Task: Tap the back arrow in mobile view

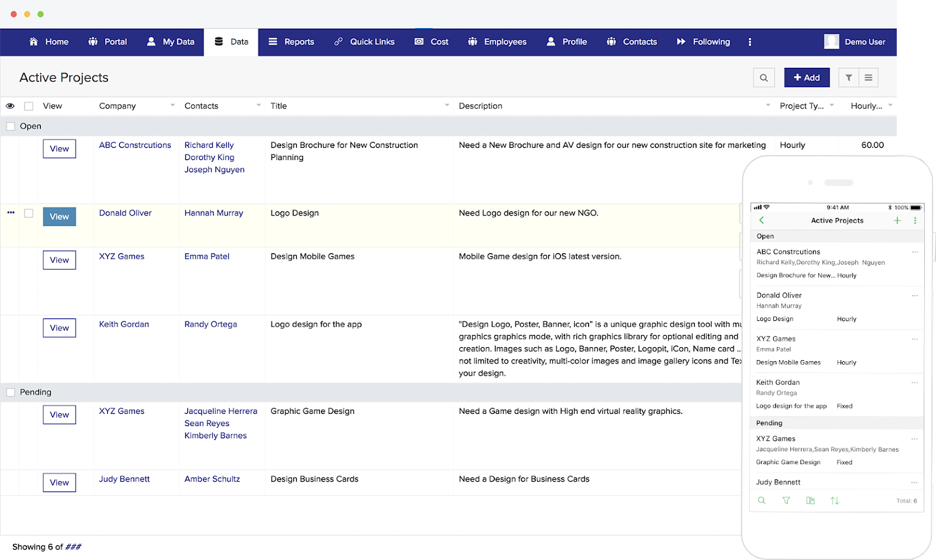Action: (x=762, y=220)
